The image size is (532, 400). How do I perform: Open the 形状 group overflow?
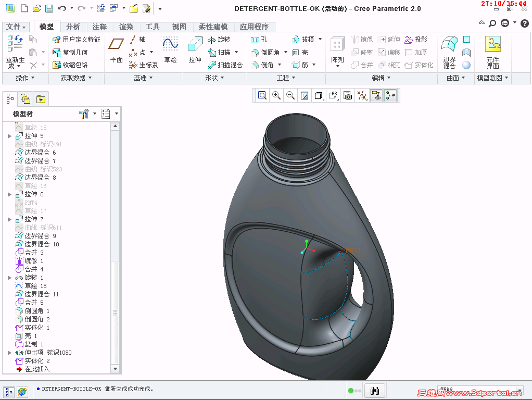click(x=214, y=78)
